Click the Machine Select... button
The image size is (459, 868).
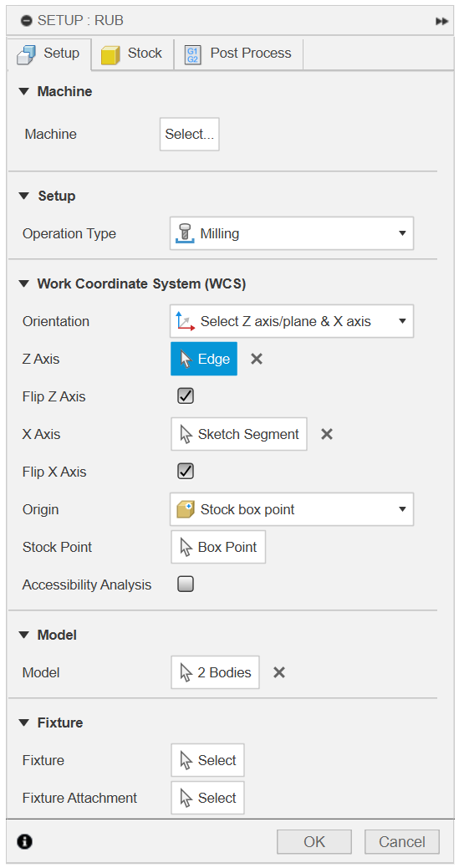[x=189, y=134]
